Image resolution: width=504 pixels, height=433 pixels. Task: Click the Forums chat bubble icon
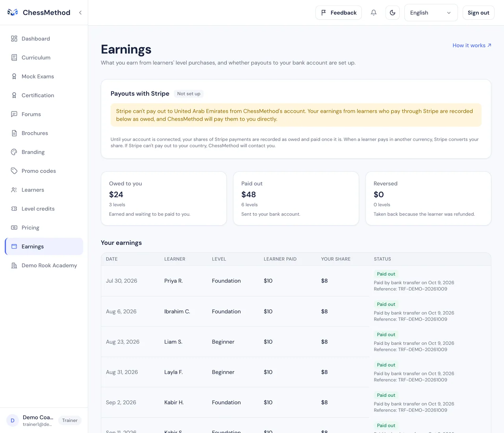14,114
